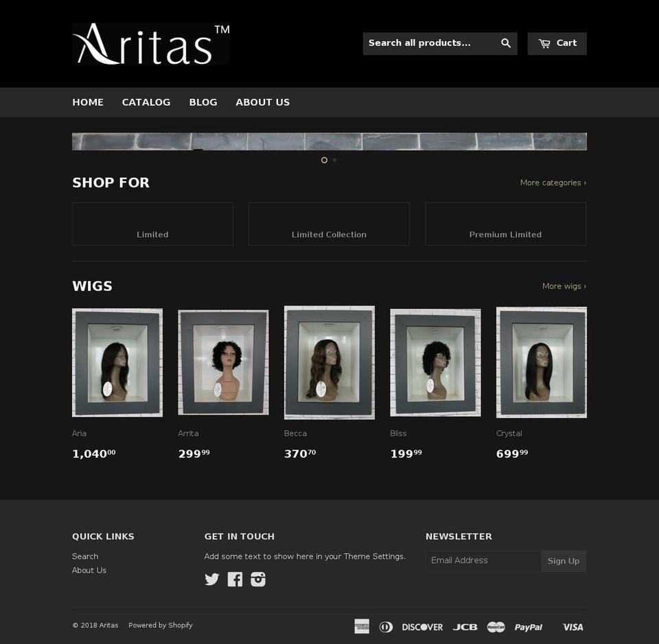Click the Crystal product name
This screenshot has width=659, height=644.
[509, 433]
